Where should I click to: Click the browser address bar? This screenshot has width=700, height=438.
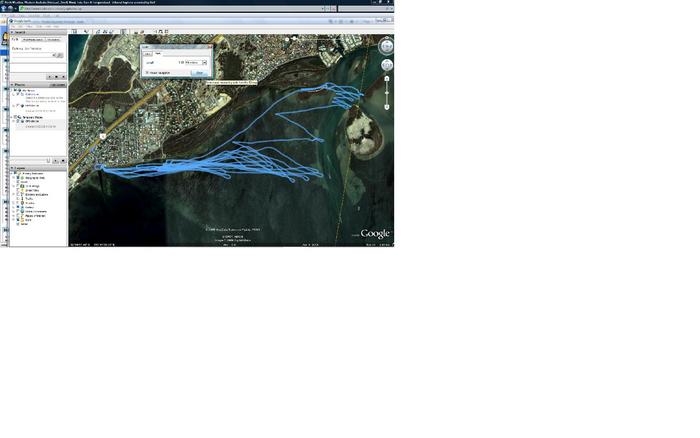click(x=170, y=8)
